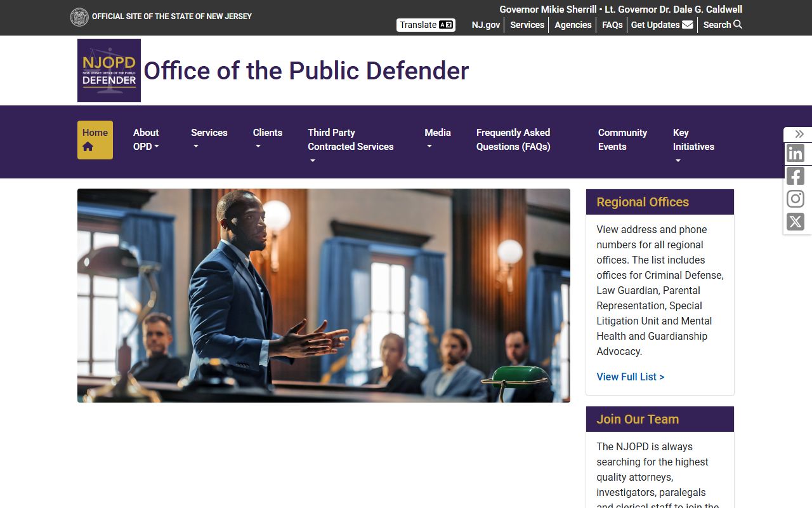Image resolution: width=812 pixels, height=508 pixels.
Task: Expand the Clients dropdown menu
Action: pos(268,140)
